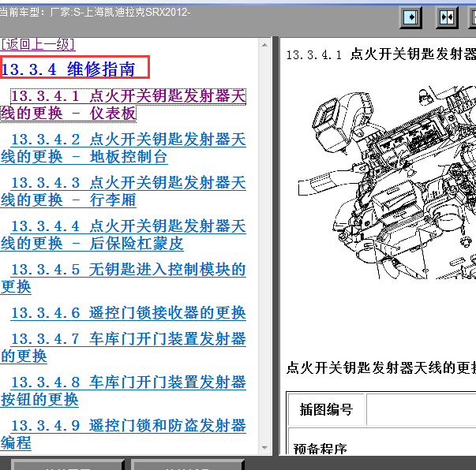
Task: Open 13.3.4.9 遥控门锁和防盗发射器编程
Action: pyautogui.click(x=123, y=435)
